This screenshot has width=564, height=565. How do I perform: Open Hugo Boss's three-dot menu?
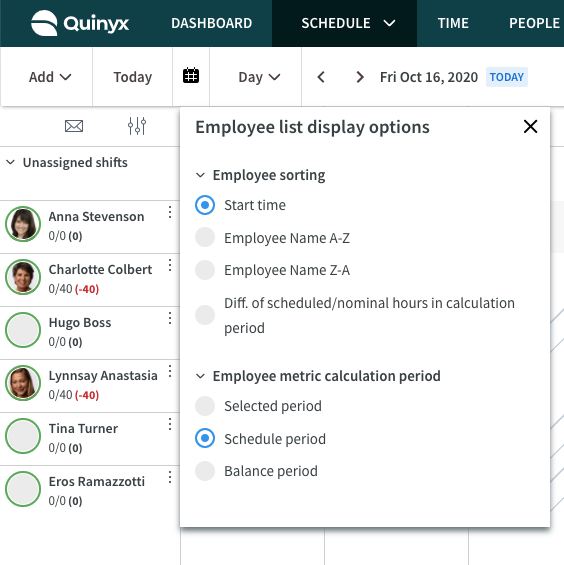(x=170, y=318)
